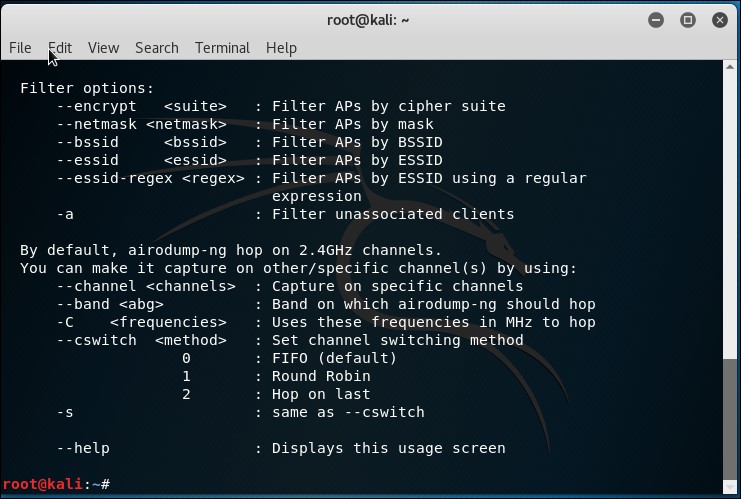741x499 pixels.
Task: Click 'FIFO (default)' text
Action: [x=334, y=358]
